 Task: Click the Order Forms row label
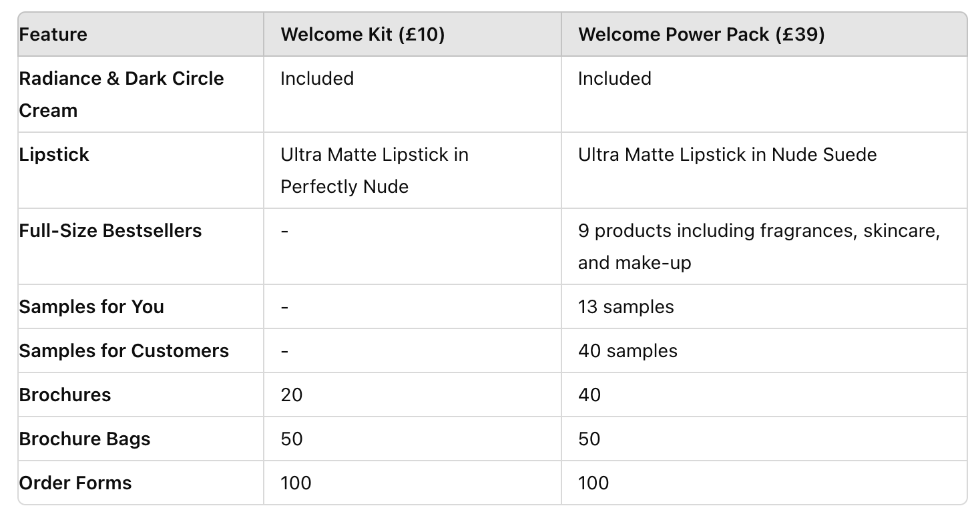click(75, 483)
